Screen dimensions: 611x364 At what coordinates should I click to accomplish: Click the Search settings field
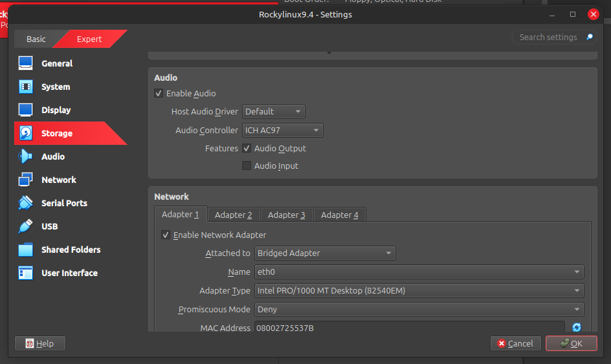pyautogui.click(x=549, y=37)
